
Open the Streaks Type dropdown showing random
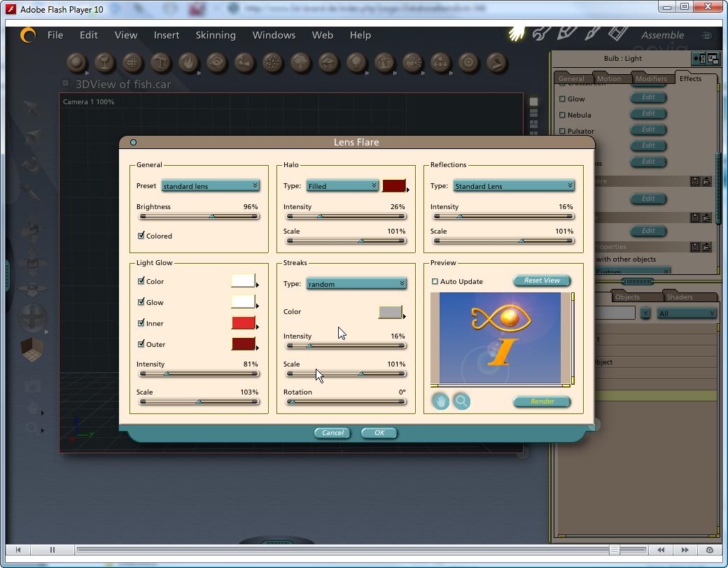point(356,283)
